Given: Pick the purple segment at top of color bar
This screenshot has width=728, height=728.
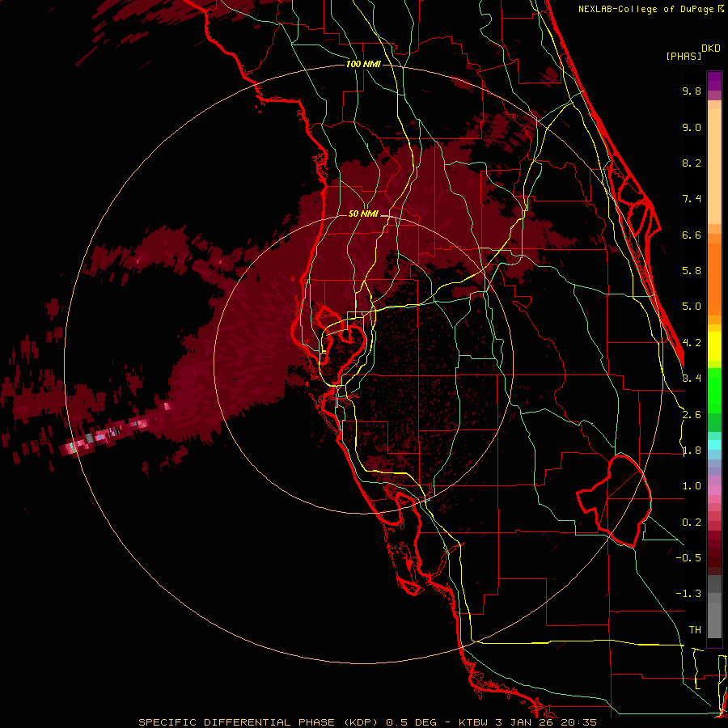Looking at the screenshot, I should (x=714, y=81).
